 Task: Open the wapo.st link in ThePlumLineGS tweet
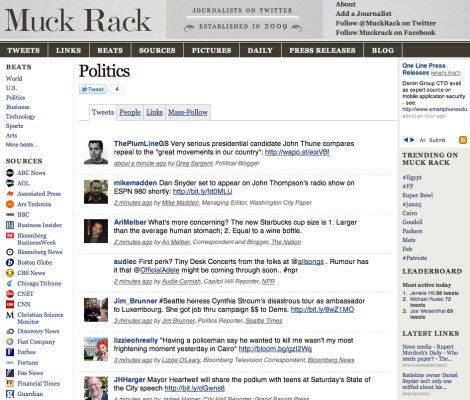tap(297, 152)
